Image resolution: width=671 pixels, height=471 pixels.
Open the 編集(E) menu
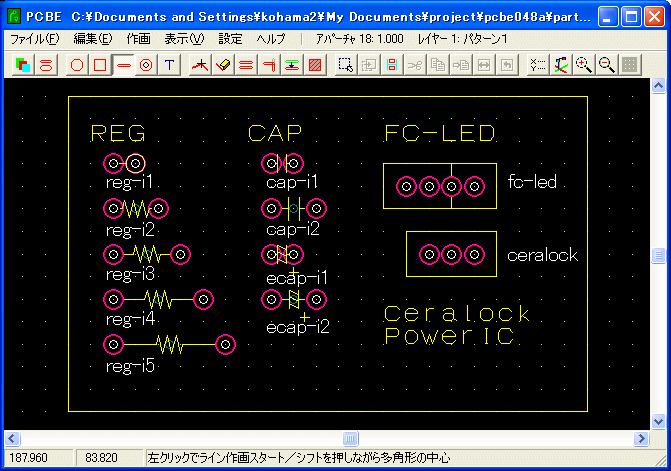93,38
